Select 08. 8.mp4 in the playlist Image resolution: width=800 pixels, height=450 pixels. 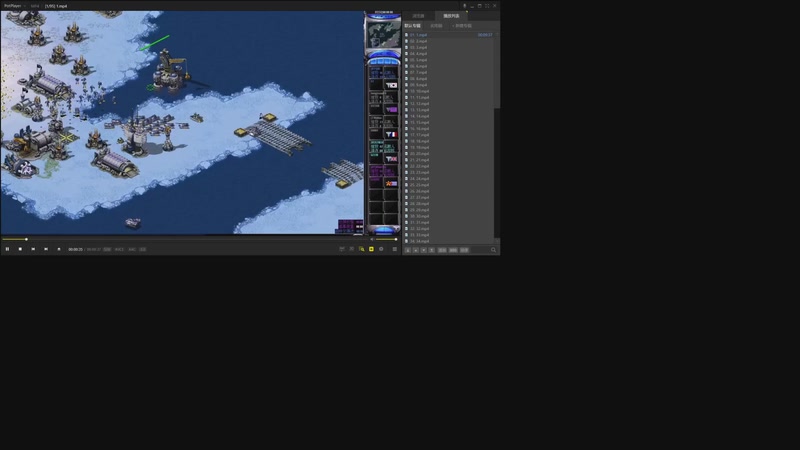pos(449,79)
